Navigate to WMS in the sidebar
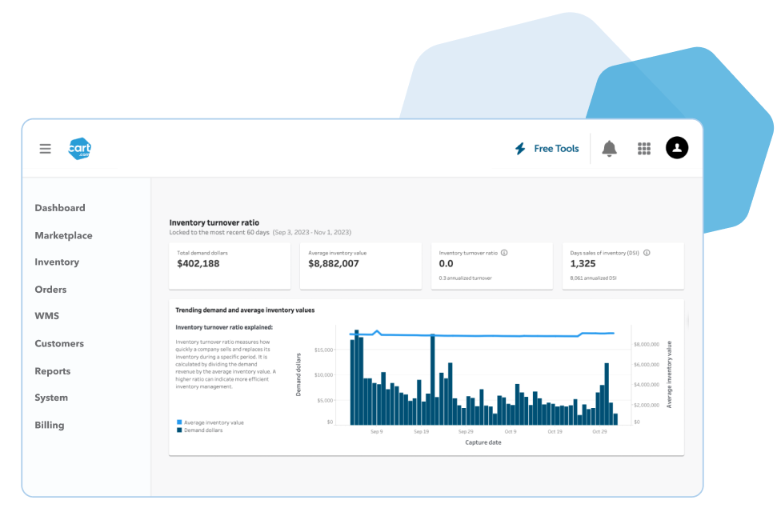This screenshot has width=777, height=532. 47,316
